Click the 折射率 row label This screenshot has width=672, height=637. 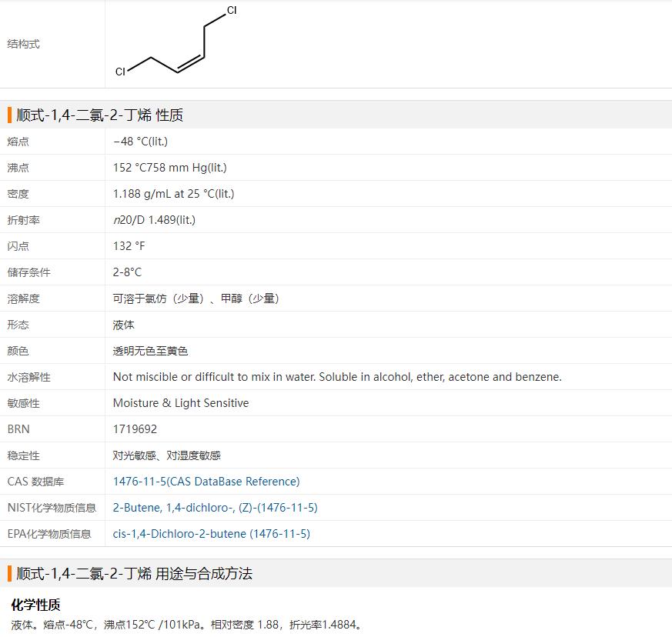(24, 220)
